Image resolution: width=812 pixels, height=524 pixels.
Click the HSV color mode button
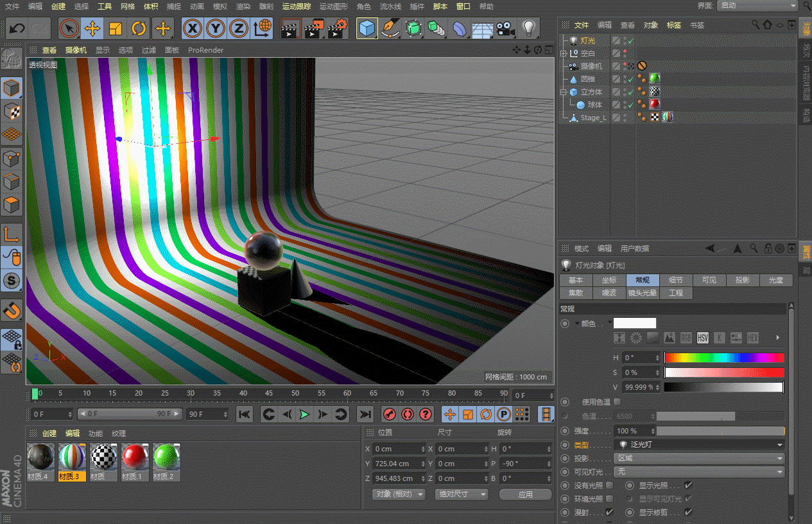702,338
